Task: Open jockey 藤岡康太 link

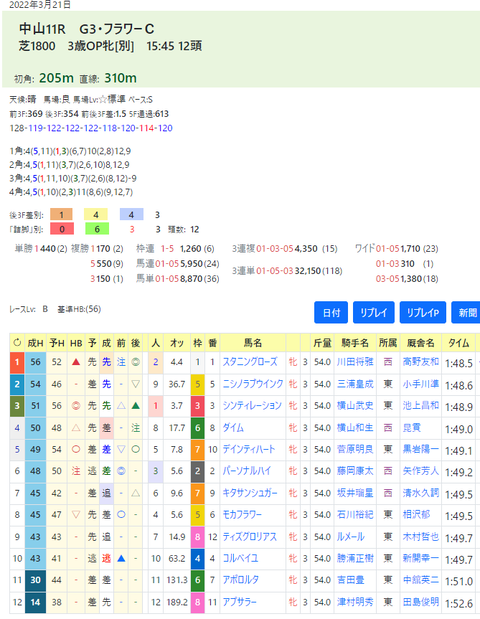Action: tap(355, 471)
